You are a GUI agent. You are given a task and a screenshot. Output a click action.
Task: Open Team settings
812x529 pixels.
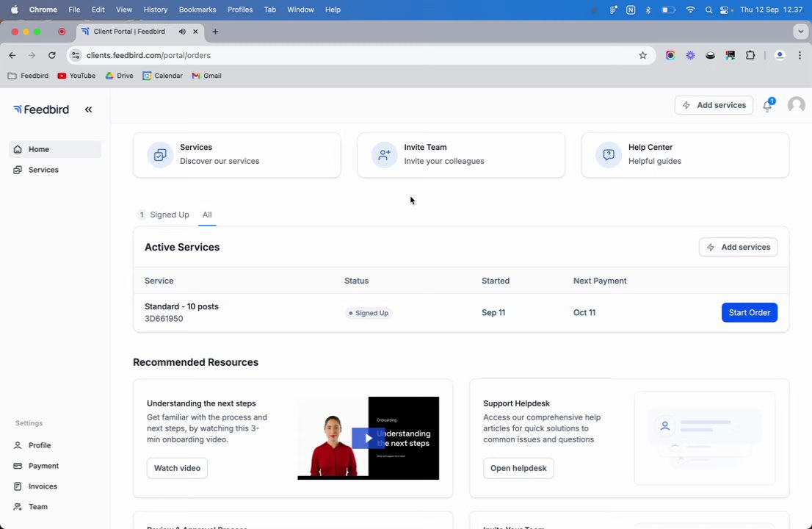[31, 507]
